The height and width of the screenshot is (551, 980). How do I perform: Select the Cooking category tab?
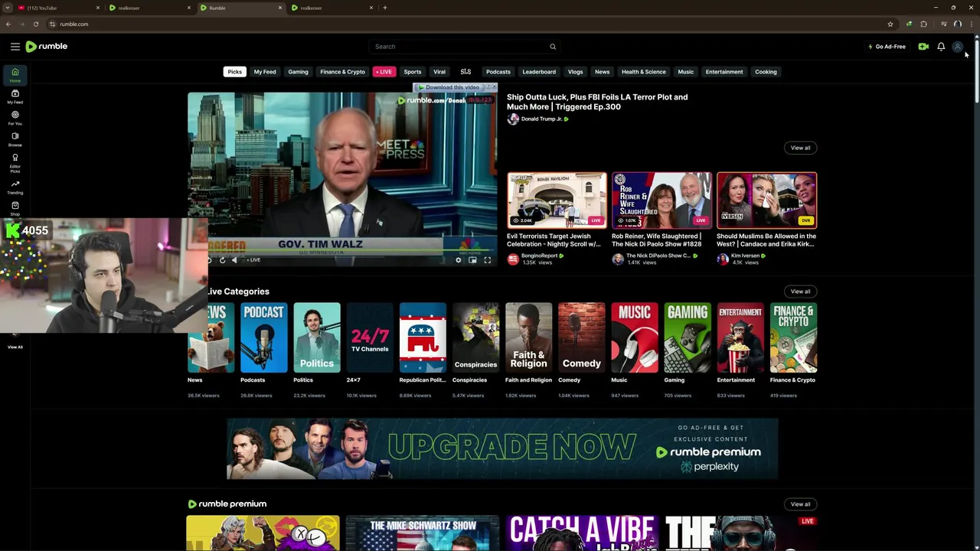[x=766, y=72]
